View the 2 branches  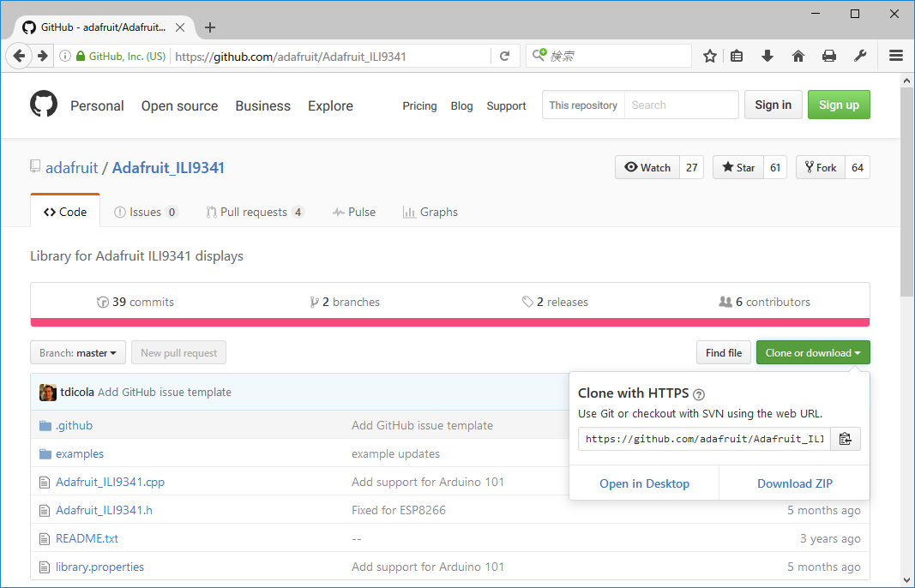(x=345, y=302)
